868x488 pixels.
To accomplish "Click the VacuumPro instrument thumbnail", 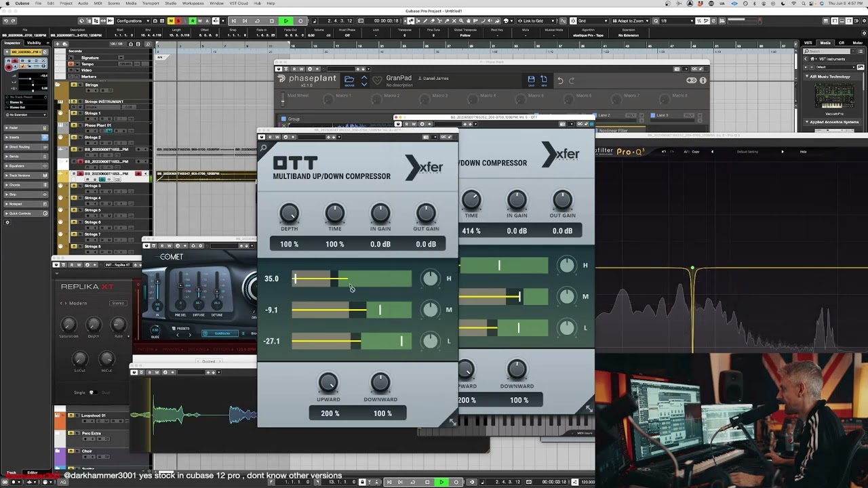I will tap(835, 95).
